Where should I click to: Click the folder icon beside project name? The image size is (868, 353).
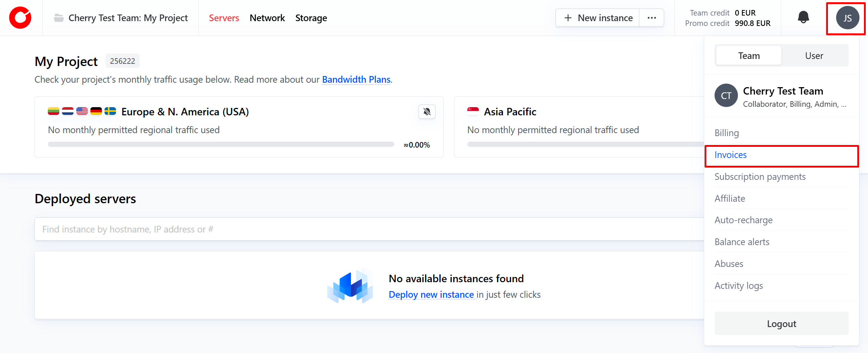[59, 18]
